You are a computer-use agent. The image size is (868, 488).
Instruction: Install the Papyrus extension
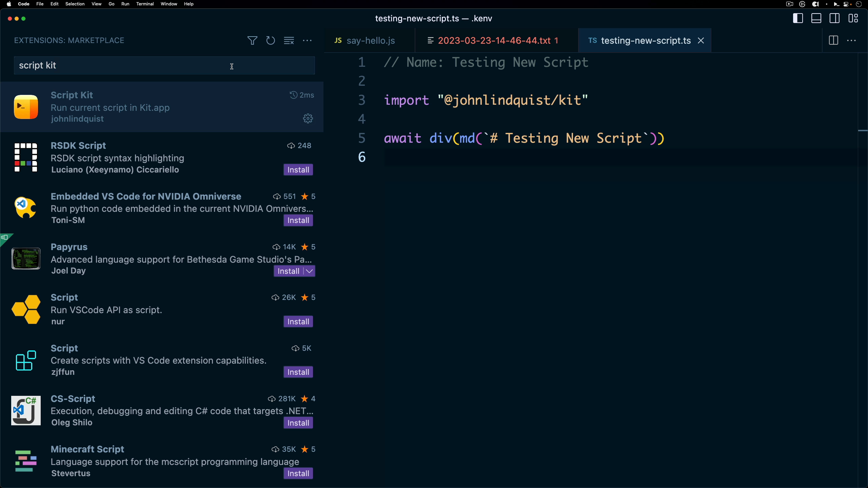(x=289, y=271)
